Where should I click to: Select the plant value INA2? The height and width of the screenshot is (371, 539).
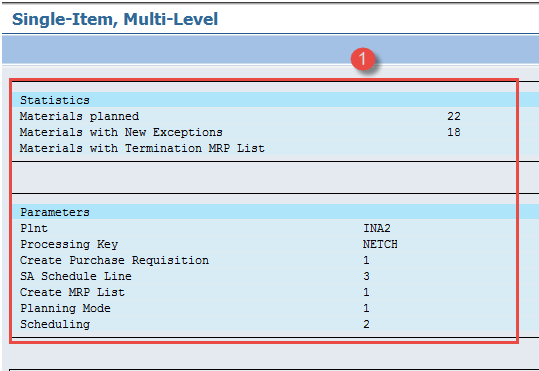[x=377, y=228]
